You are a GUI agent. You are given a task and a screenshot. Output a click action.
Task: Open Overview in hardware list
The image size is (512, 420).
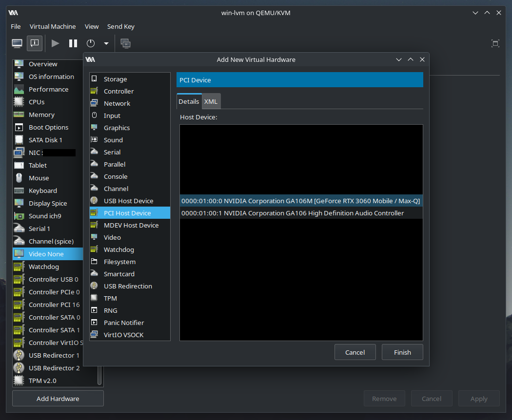(48, 64)
